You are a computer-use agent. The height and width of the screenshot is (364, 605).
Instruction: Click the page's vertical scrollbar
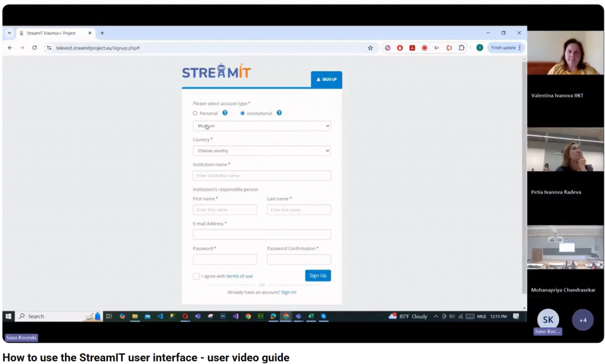point(523,177)
